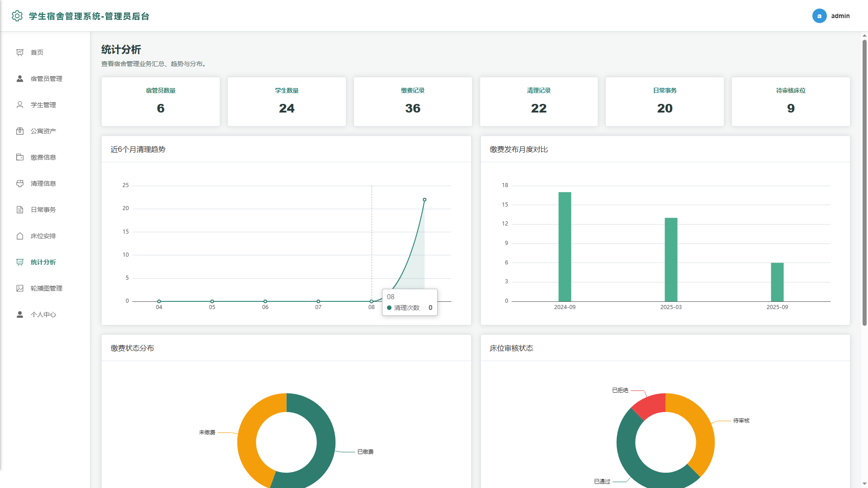The width and height of the screenshot is (868, 488).
Task: Click the 缴费状态分布 chart title
Action: [x=132, y=348]
